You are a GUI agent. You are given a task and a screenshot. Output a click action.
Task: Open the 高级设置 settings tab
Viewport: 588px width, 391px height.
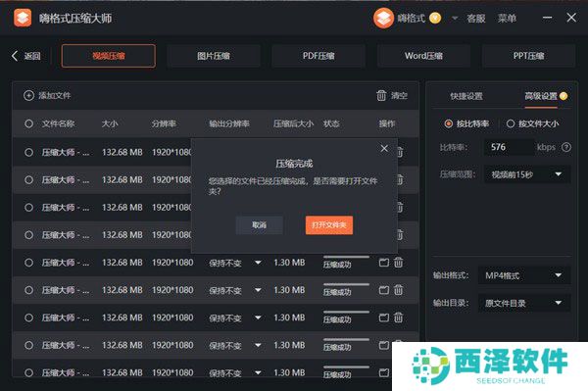point(541,96)
